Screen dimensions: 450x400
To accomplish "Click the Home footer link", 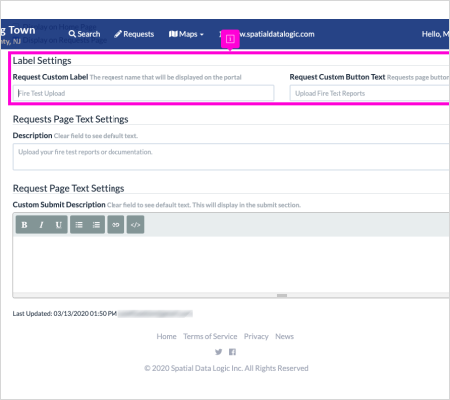I will coord(166,336).
